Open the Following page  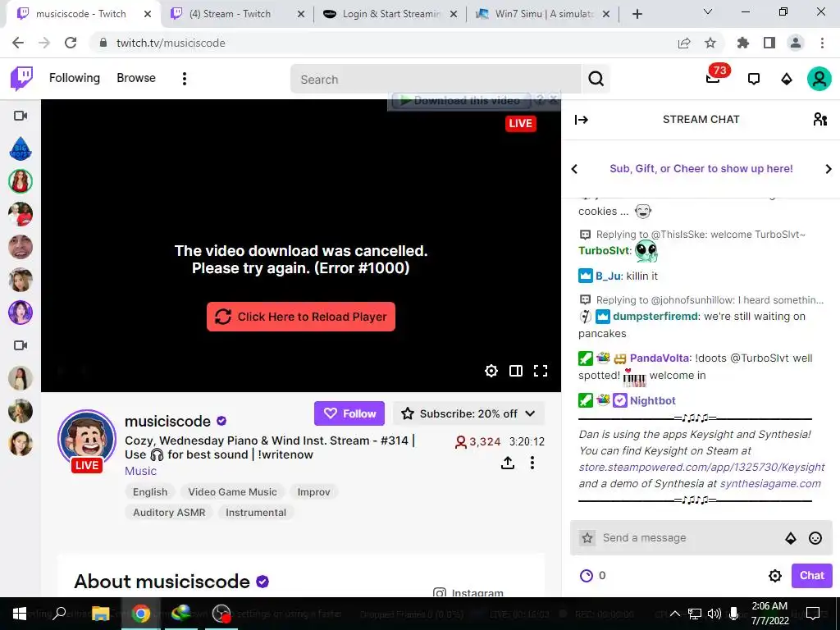click(75, 78)
